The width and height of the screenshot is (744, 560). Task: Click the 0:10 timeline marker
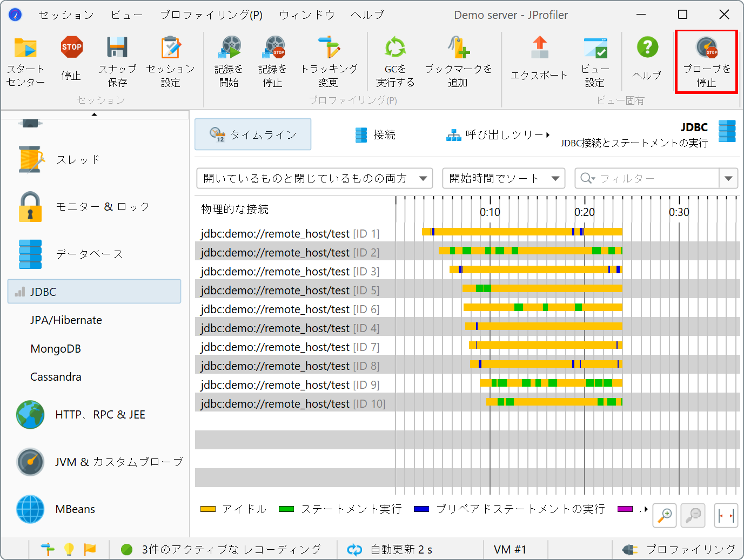click(x=490, y=212)
